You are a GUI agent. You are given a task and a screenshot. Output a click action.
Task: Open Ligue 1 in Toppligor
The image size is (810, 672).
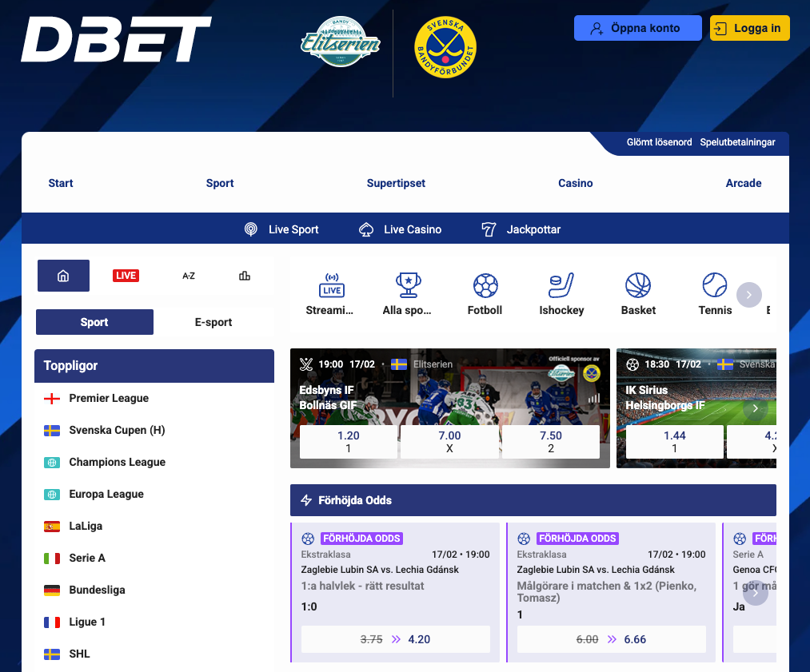point(154,622)
